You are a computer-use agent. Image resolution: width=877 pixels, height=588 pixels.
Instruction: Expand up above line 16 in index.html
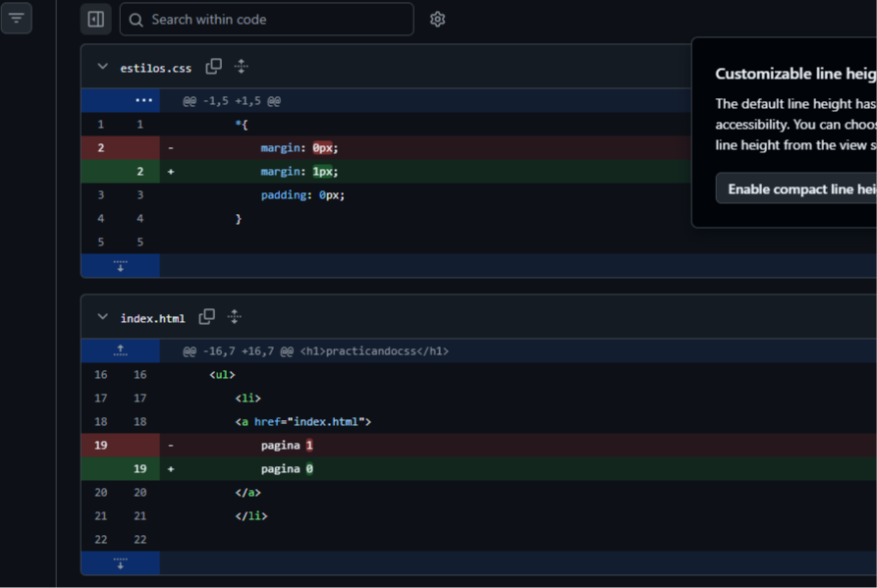(120, 350)
